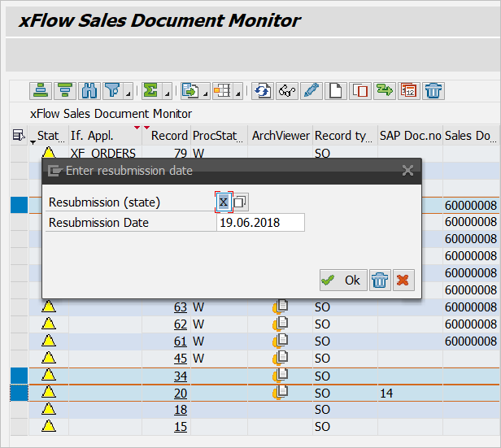The image size is (501, 448).
Task: Click the Refresh icon in the toolbar
Action: pos(262,91)
